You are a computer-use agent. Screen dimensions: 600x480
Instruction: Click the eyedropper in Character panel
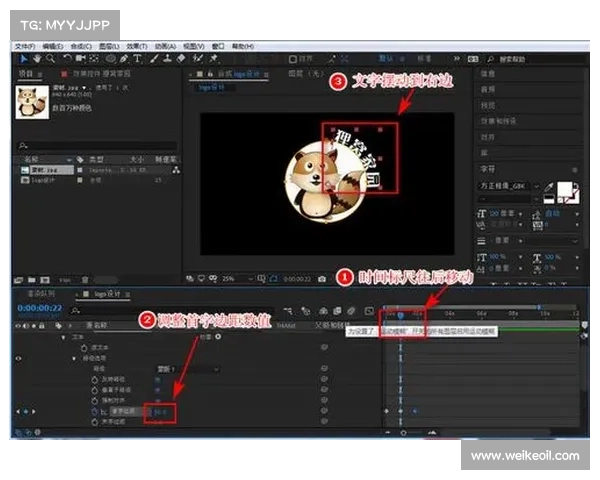click(549, 187)
